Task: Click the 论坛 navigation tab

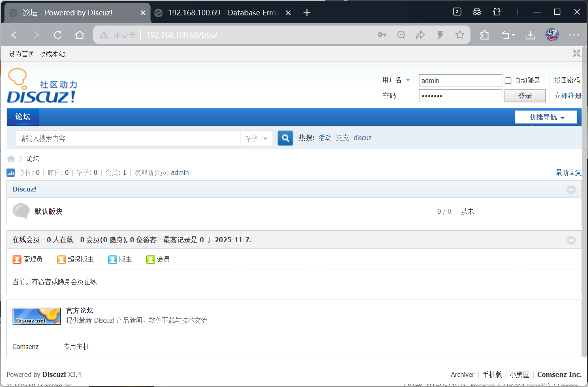Action: [23, 117]
